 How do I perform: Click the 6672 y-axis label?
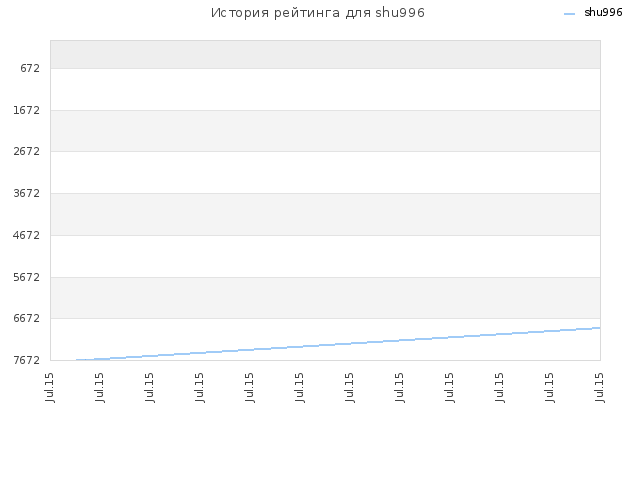click(27, 318)
